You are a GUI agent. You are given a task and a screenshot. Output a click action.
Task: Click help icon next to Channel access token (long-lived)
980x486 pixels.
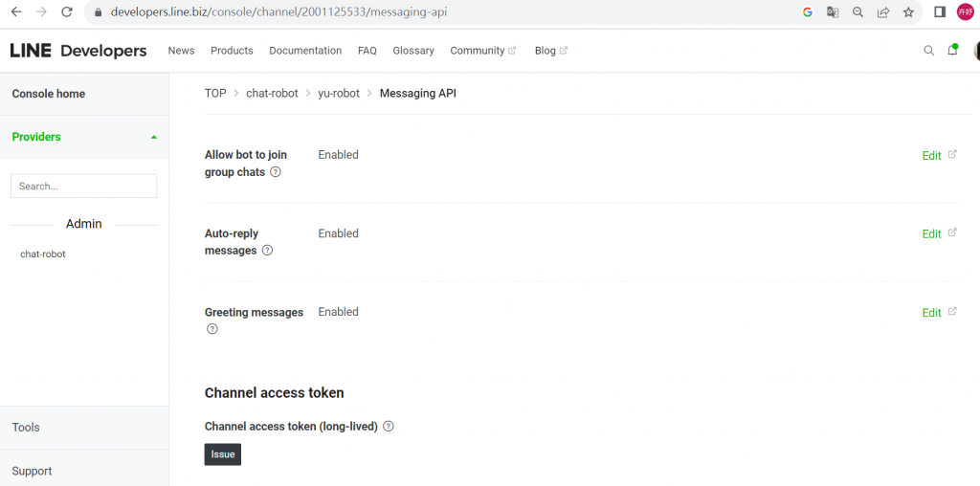pyautogui.click(x=389, y=427)
